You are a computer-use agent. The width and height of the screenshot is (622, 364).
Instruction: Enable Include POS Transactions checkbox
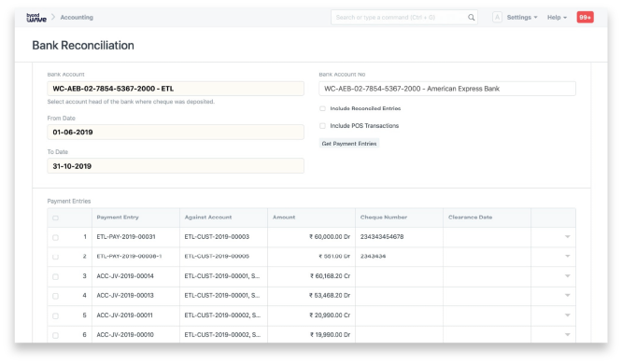[x=322, y=126]
